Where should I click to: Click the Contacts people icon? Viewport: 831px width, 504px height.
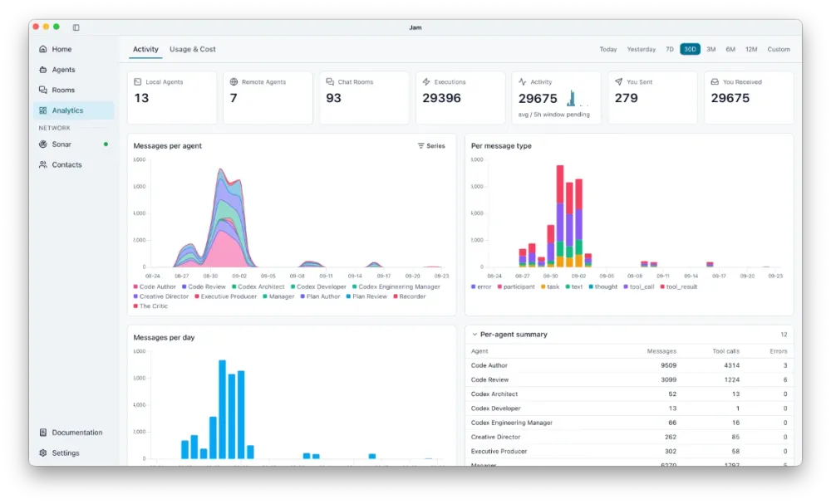coord(43,164)
